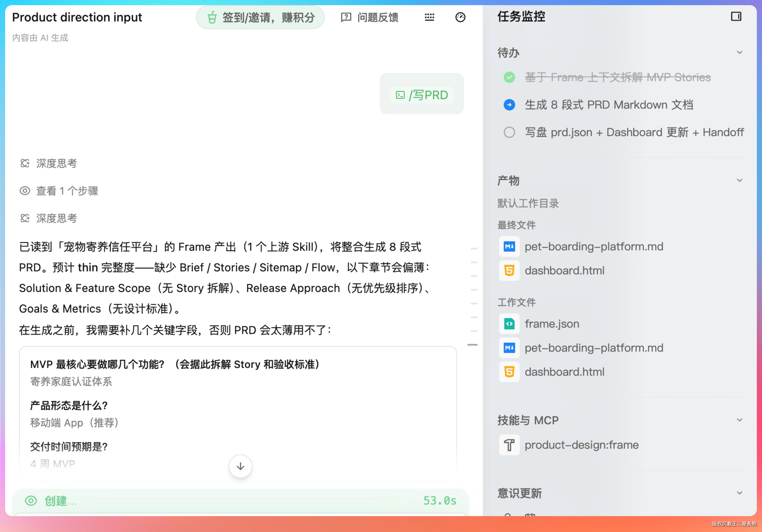Click the first 深度思考 brain icon

click(x=25, y=163)
